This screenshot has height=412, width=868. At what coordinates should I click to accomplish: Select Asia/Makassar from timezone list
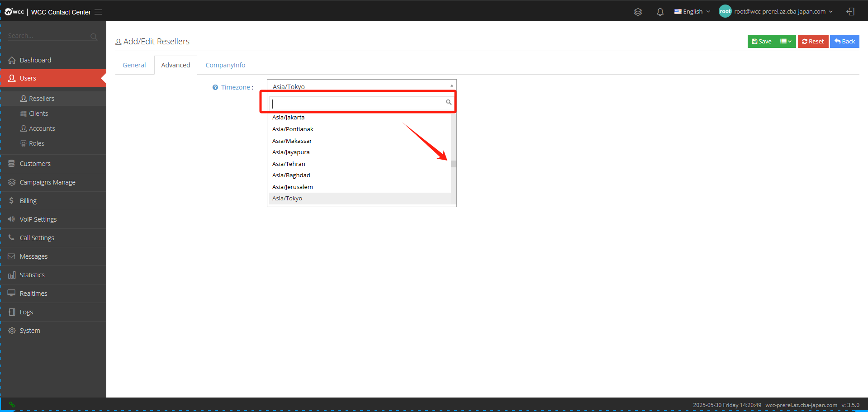pos(360,141)
